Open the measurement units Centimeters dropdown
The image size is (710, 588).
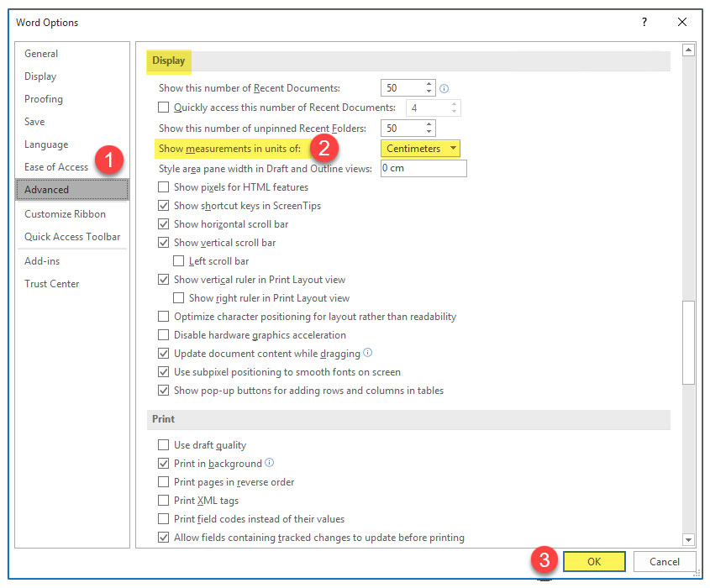[x=420, y=149]
